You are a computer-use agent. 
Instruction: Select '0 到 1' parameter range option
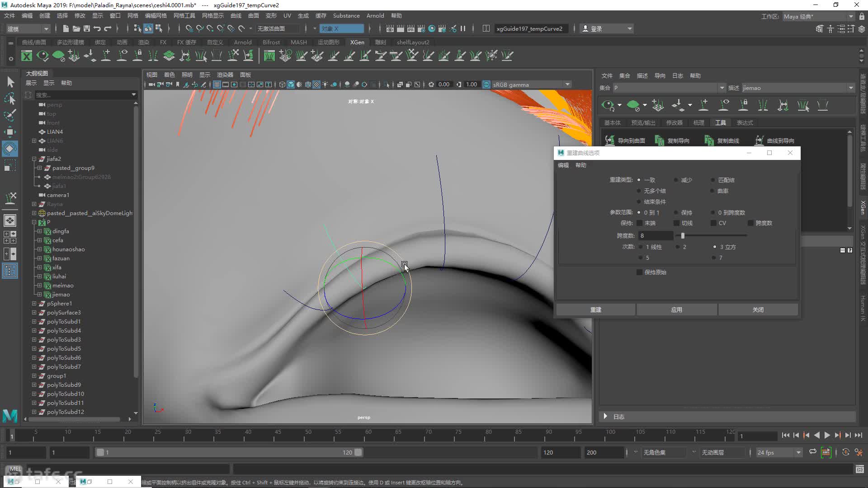point(639,212)
